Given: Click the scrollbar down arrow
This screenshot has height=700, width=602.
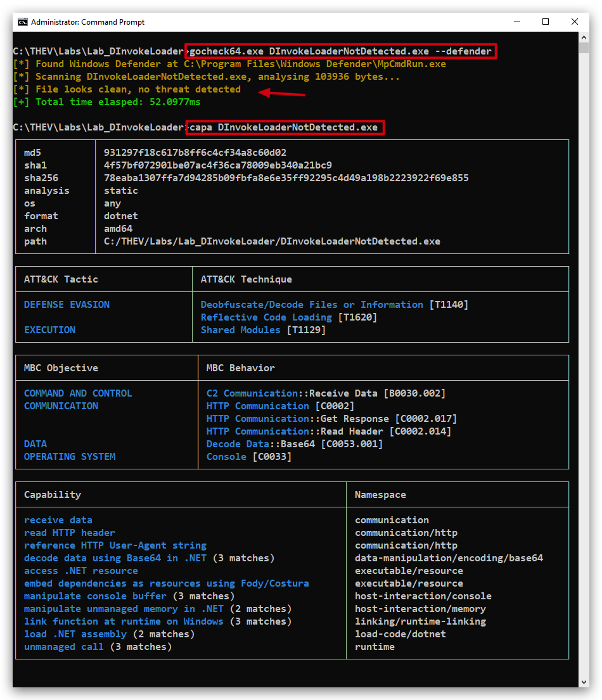Looking at the screenshot, I should [x=584, y=682].
